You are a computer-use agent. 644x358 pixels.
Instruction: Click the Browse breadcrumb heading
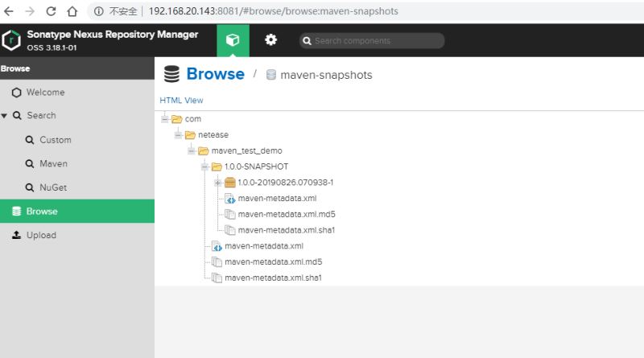click(215, 74)
